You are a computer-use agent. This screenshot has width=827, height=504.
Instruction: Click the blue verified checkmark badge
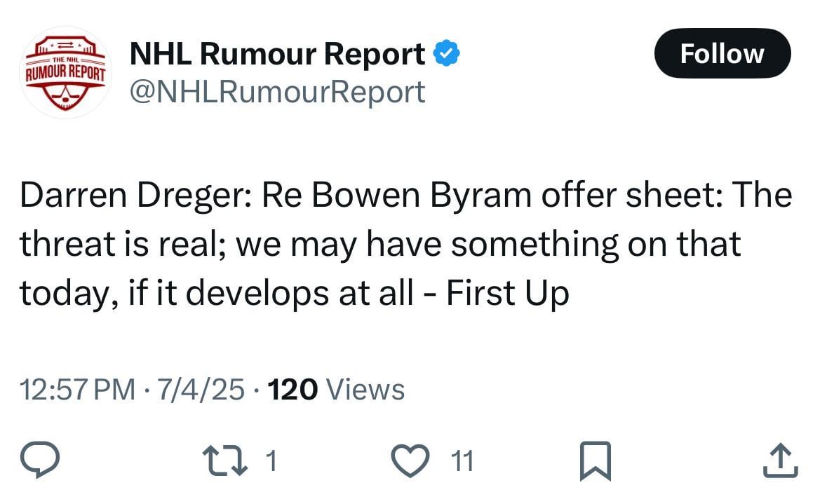click(x=446, y=54)
